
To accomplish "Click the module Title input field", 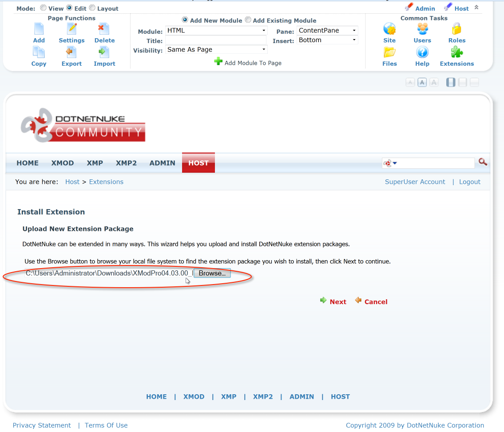I will tap(216, 40).
